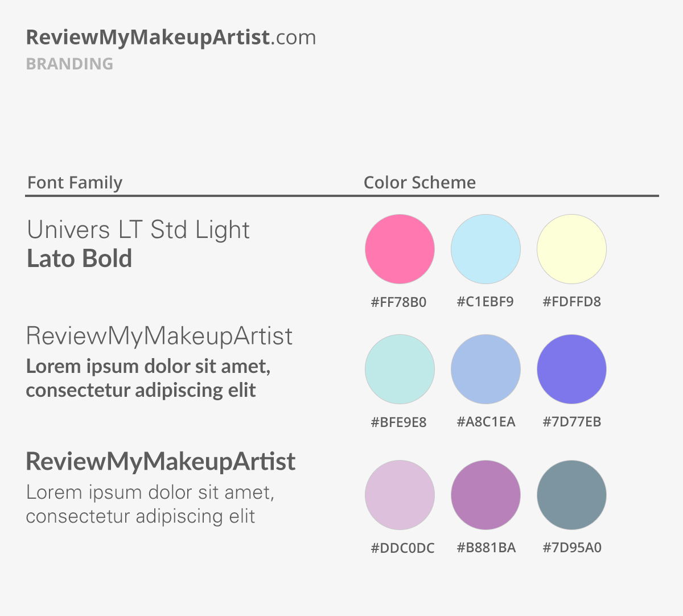Select the light blue #C1EBF9 swatch
The image size is (683, 616).
tap(485, 249)
